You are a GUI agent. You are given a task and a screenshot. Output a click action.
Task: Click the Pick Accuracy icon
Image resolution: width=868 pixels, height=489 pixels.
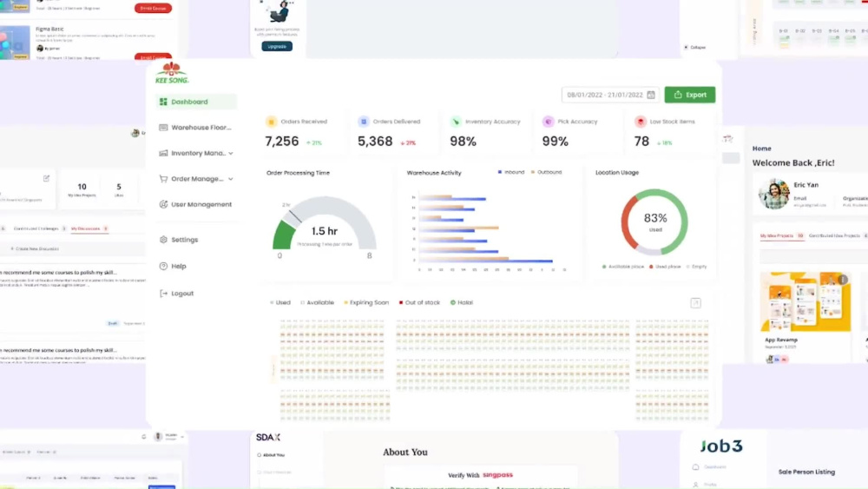click(548, 122)
